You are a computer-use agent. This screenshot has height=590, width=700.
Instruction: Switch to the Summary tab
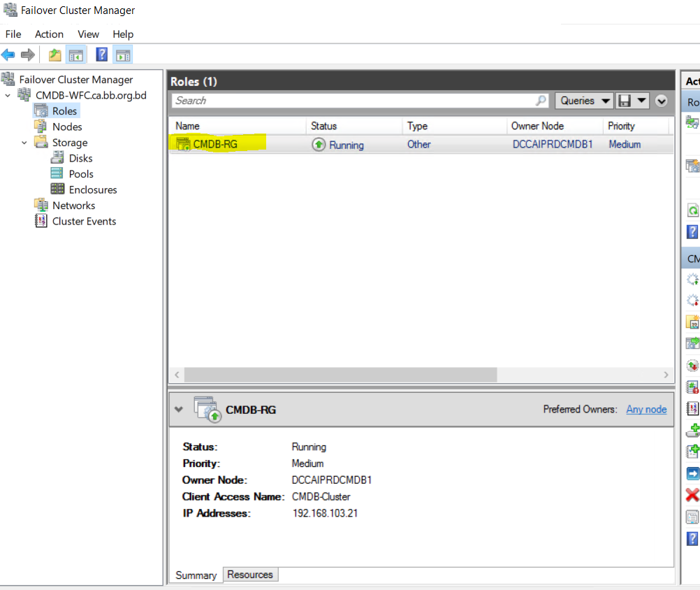[196, 575]
